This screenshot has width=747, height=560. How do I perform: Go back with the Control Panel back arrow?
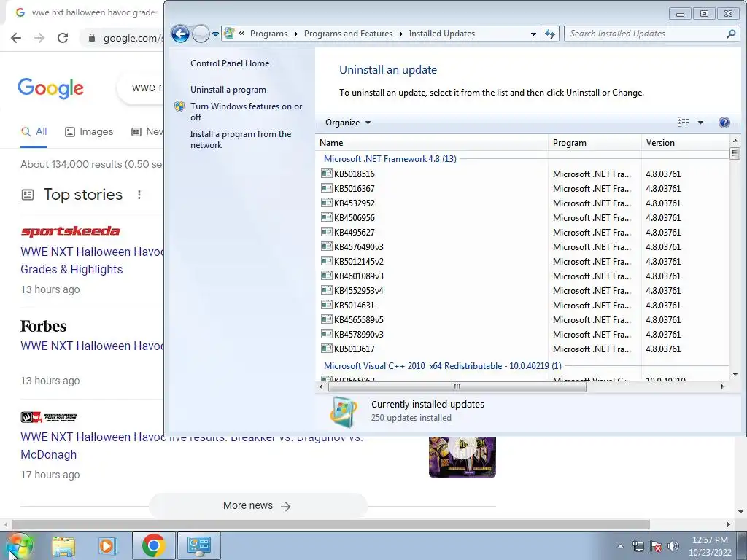[180, 34]
